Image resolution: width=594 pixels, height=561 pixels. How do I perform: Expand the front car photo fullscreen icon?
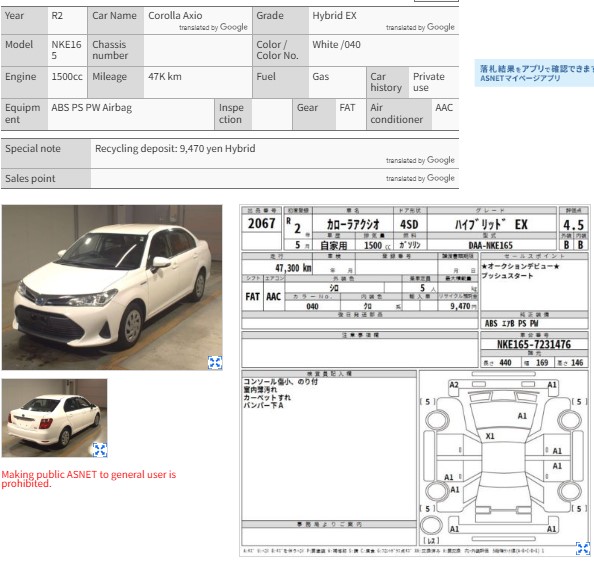click(x=215, y=363)
